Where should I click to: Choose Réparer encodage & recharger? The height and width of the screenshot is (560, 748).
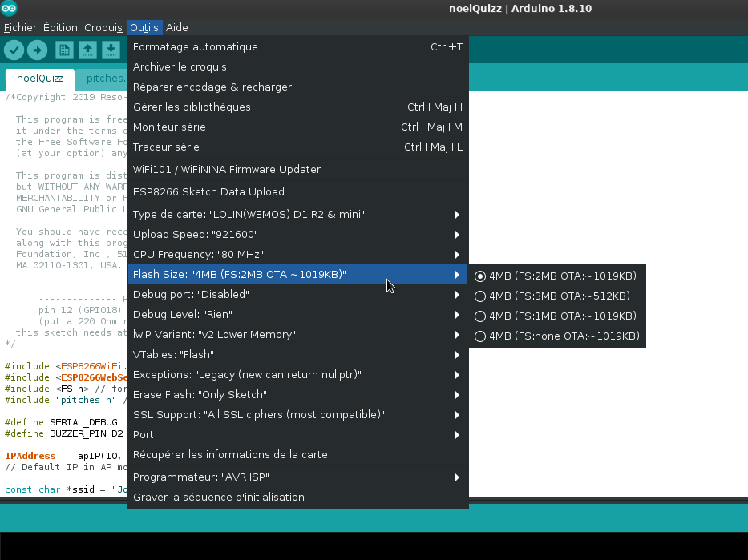tap(297, 87)
